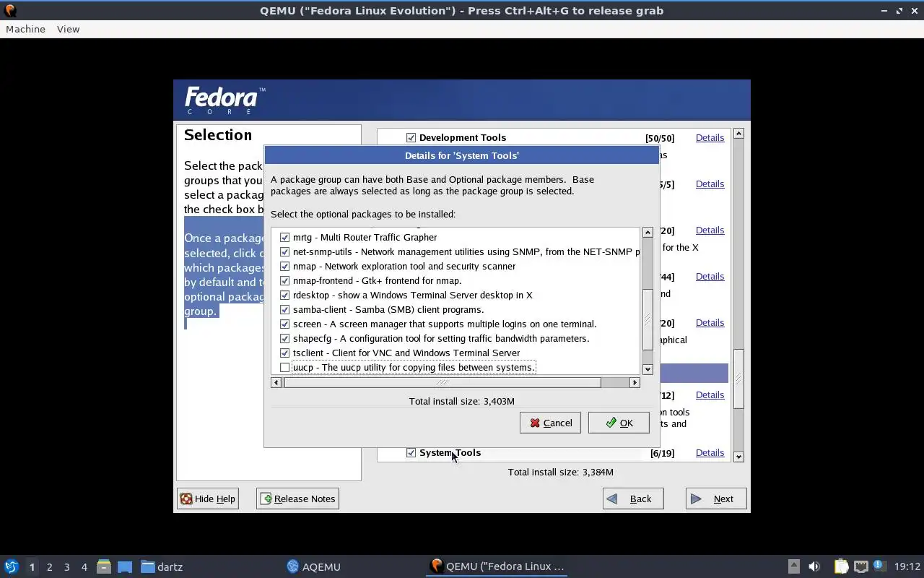Open the Machine menu
This screenshot has width=924, height=578.
[25, 29]
